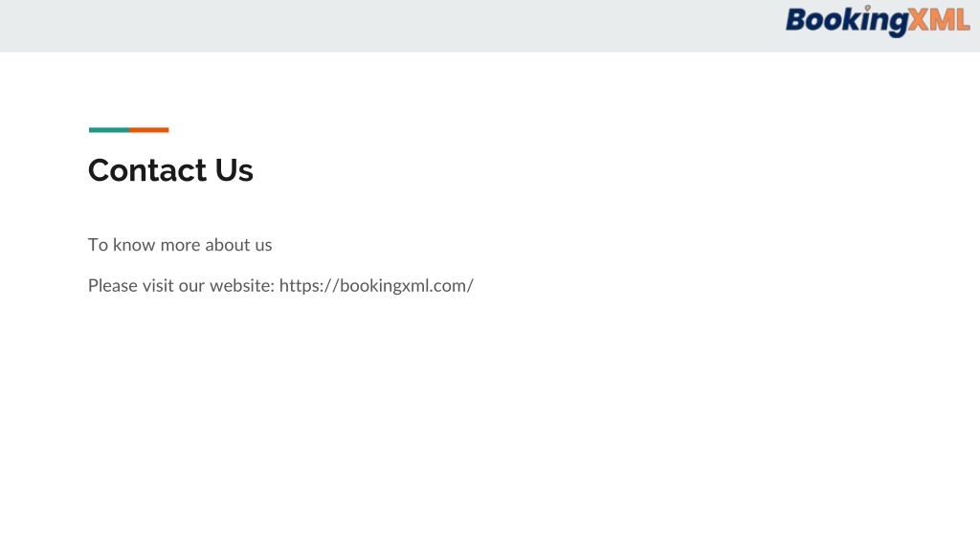Click the Please visit our website text
Image resolution: width=980 pixels, height=551 pixels.
coord(181,285)
